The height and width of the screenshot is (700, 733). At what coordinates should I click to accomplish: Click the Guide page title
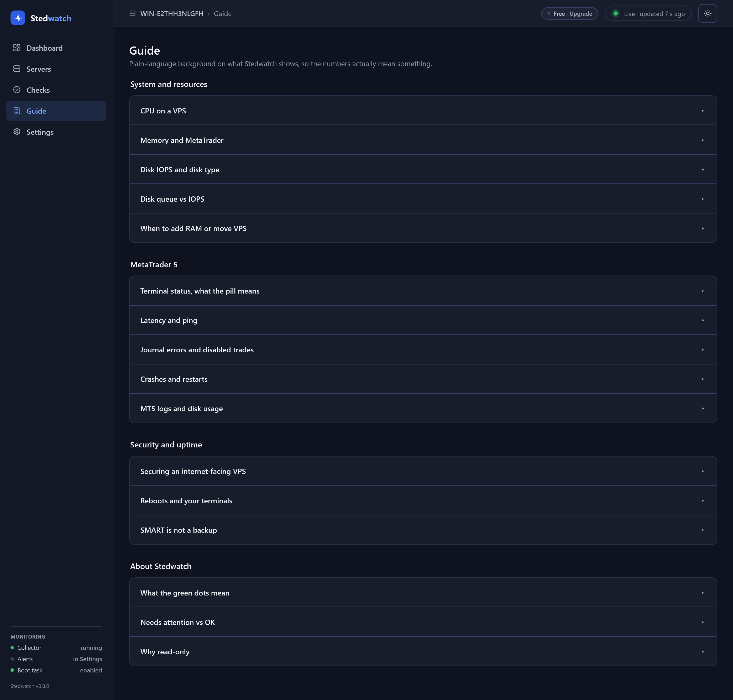click(x=145, y=50)
